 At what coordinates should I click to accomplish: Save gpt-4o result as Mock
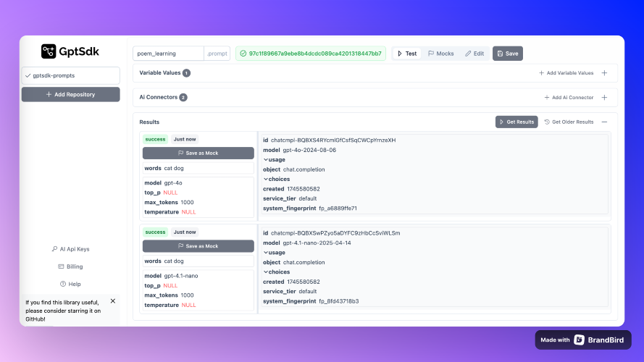click(x=198, y=153)
